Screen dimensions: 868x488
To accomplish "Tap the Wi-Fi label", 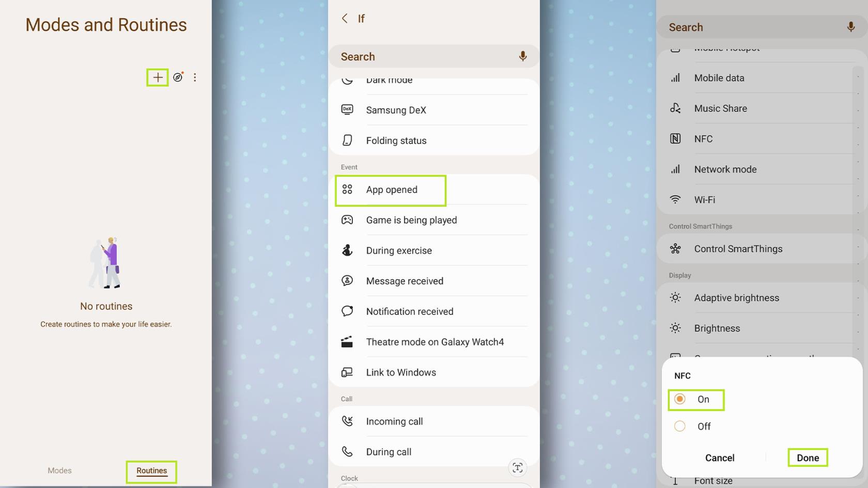I will click(705, 200).
